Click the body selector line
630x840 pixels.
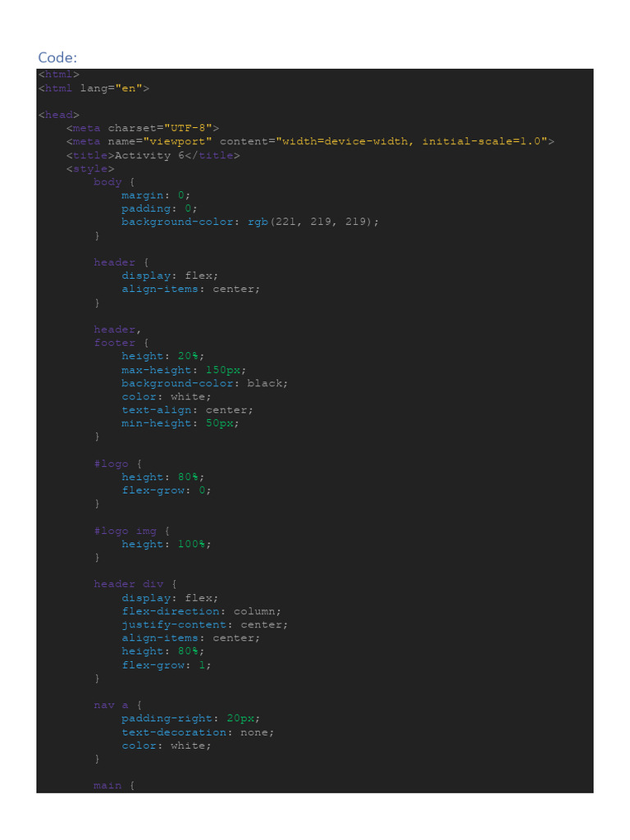point(114,182)
